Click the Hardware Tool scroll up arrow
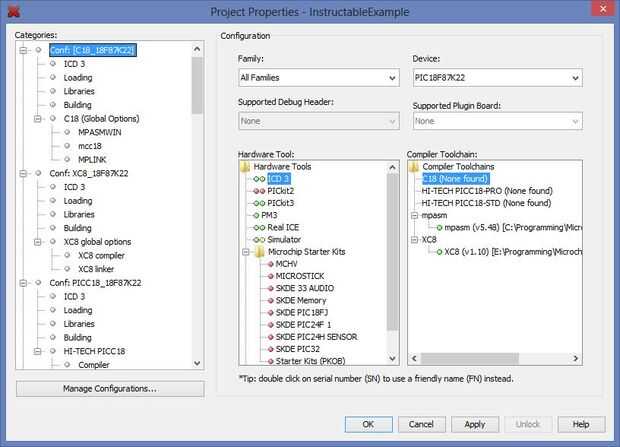This screenshot has width=620, height=447. (x=392, y=167)
